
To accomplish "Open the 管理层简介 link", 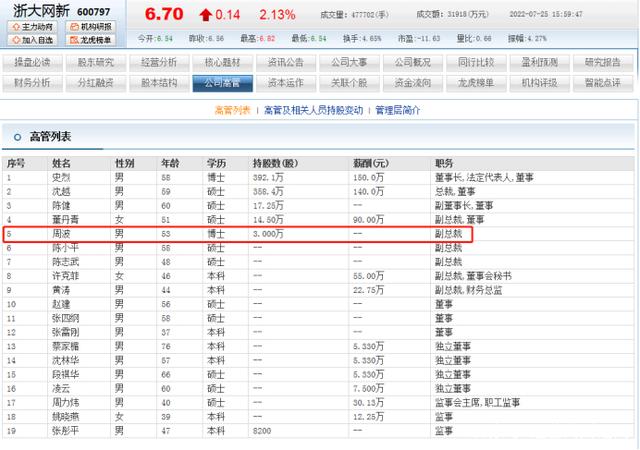I will [x=398, y=110].
